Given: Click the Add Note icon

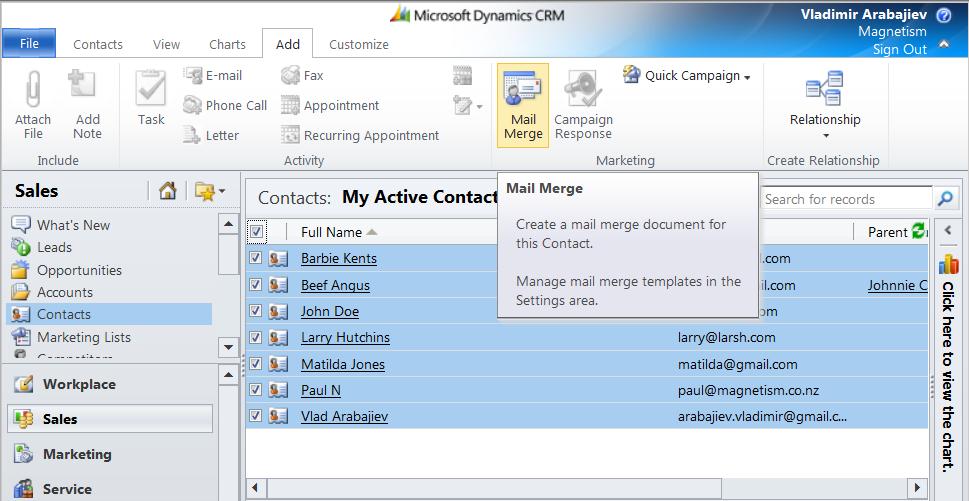Looking at the screenshot, I should [82, 85].
